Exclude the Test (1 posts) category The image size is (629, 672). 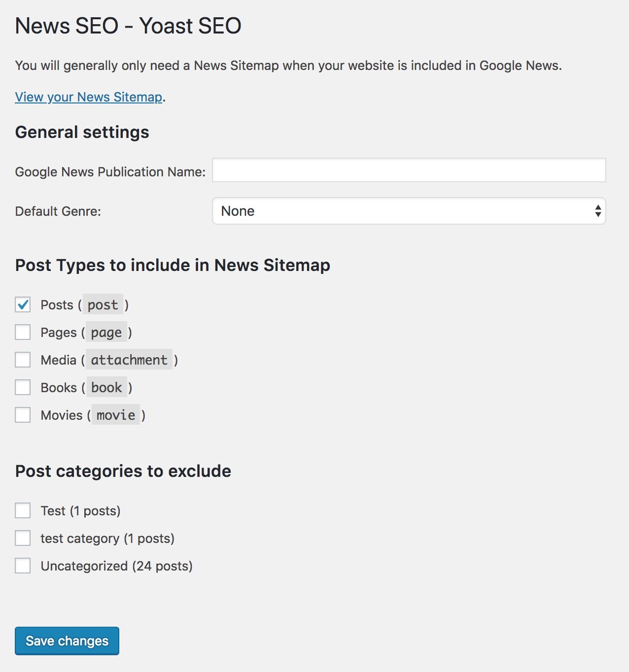click(23, 511)
